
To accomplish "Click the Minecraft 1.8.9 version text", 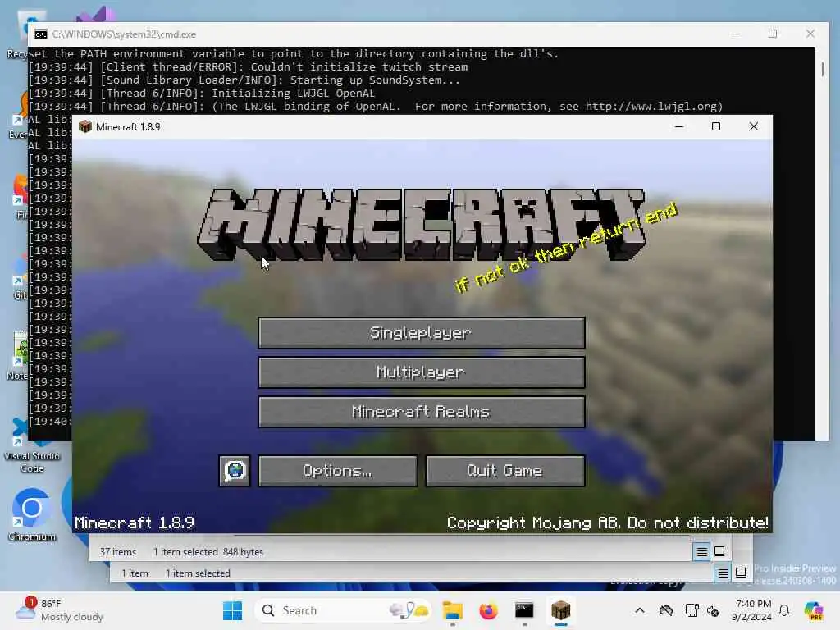I will click(x=134, y=523).
